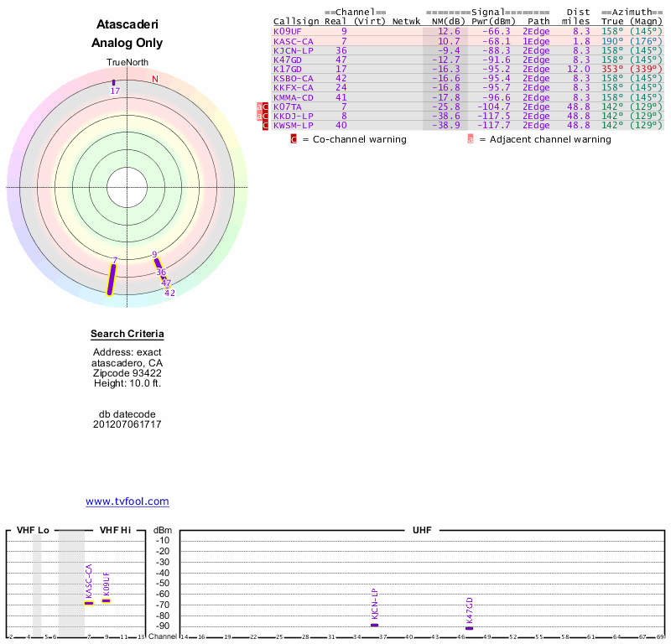Click the red co-channel warning legend icon
Screen dimensions: 671x644
(x=294, y=139)
